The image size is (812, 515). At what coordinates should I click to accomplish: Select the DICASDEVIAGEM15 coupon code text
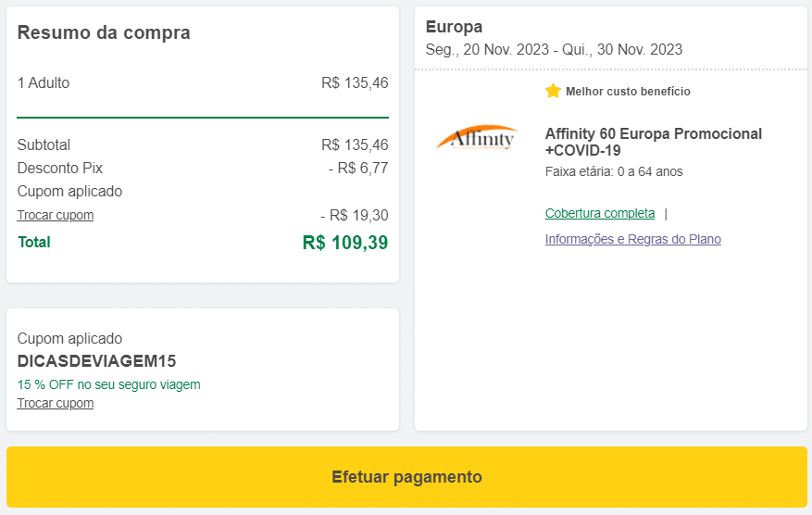(96, 361)
